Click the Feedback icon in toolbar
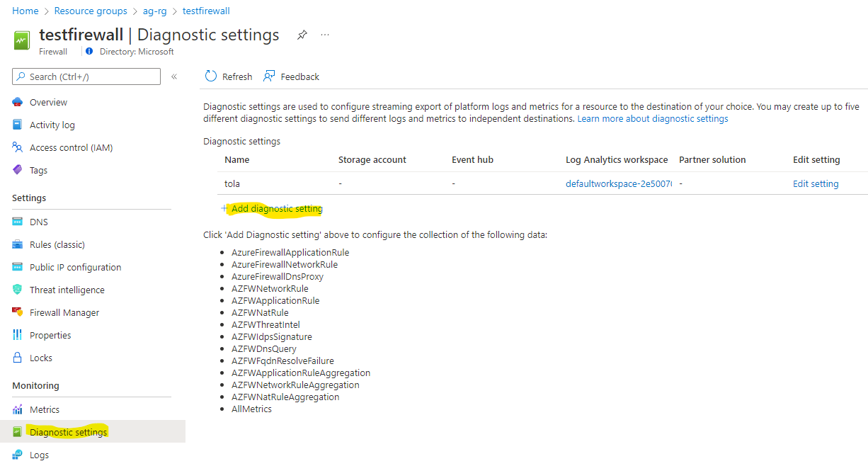This screenshot has width=868, height=466. pyautogui.click(x=269, y=76)
